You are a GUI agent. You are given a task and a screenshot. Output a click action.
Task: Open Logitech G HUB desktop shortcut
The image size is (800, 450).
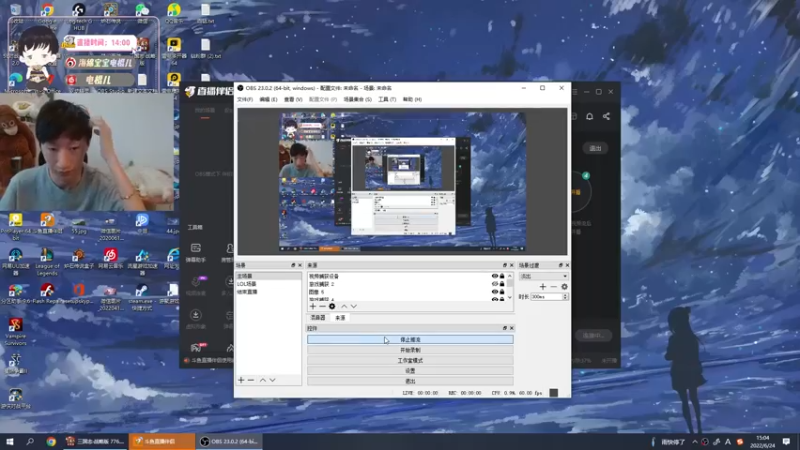[x=79, y=16]
